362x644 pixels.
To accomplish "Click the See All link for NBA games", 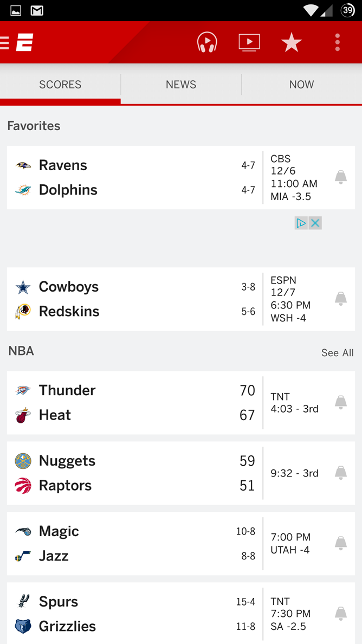I will tap(337, 353).
